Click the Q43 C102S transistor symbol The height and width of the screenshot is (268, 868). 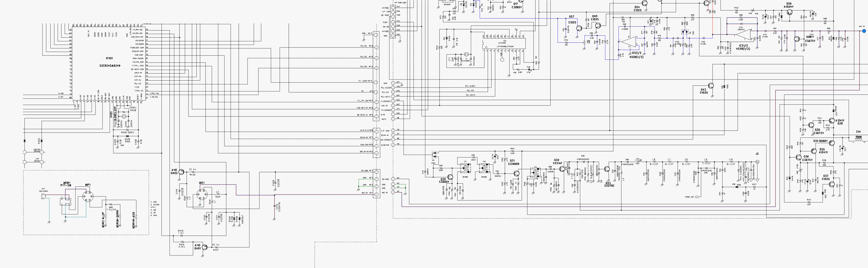coord(711,86)
